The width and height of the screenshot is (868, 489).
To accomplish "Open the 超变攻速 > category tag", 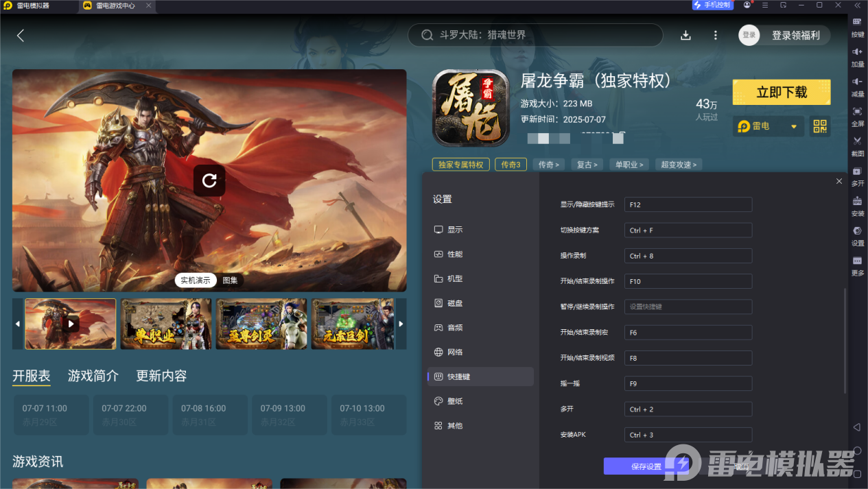I will 679,165.
